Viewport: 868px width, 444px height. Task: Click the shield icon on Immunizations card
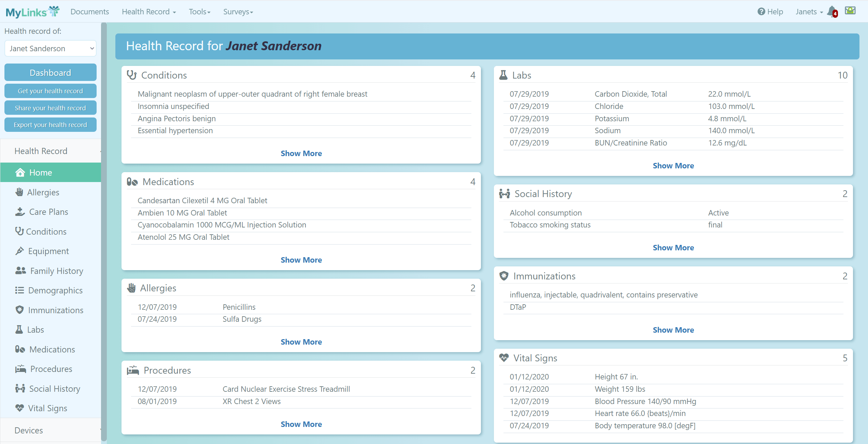click(x=504, y=276)
